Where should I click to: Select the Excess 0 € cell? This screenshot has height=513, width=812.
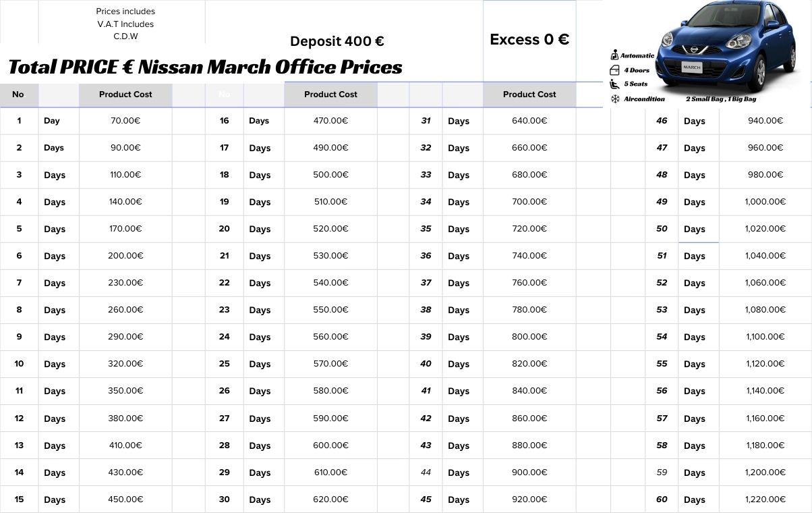click(x=529, y=40)
